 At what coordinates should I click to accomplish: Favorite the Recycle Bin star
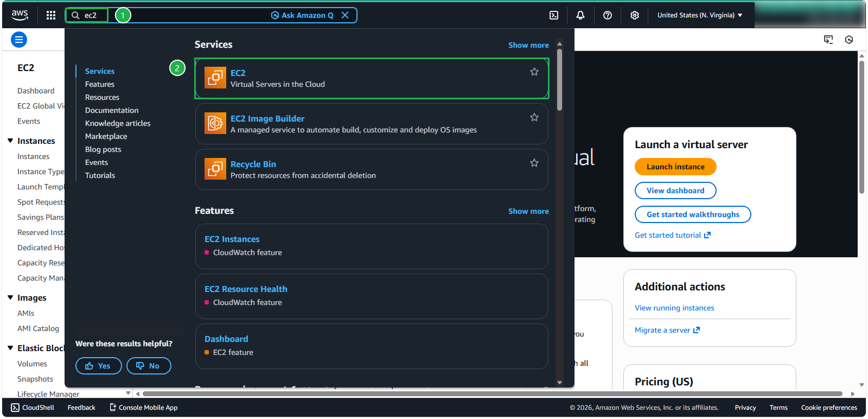[x=534, y=163]
